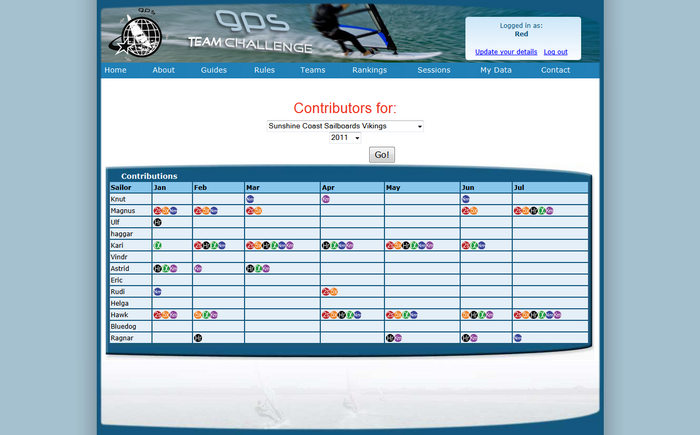700x435 pixels.
Task: Click Ragnar's February black badge
Action: 198,338
